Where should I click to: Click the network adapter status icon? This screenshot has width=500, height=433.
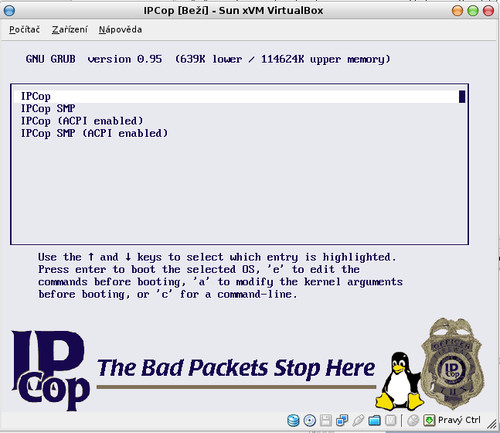(342, 420)
